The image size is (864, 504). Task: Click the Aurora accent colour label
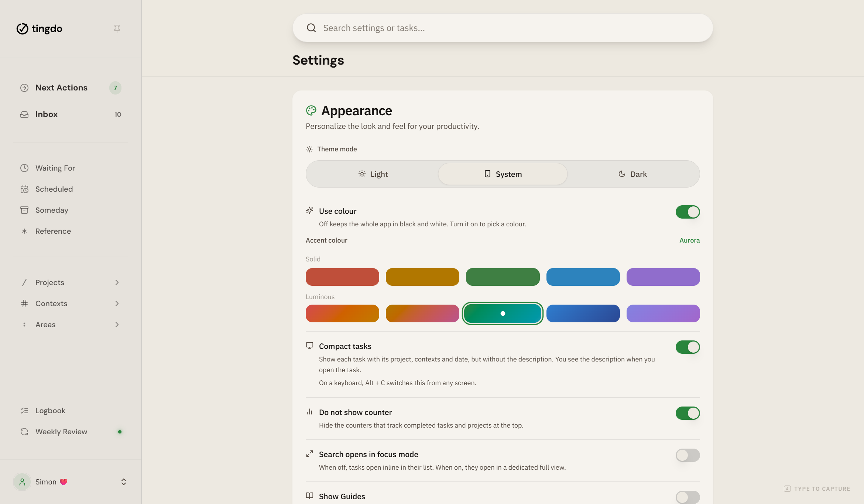tap(689, 240)
